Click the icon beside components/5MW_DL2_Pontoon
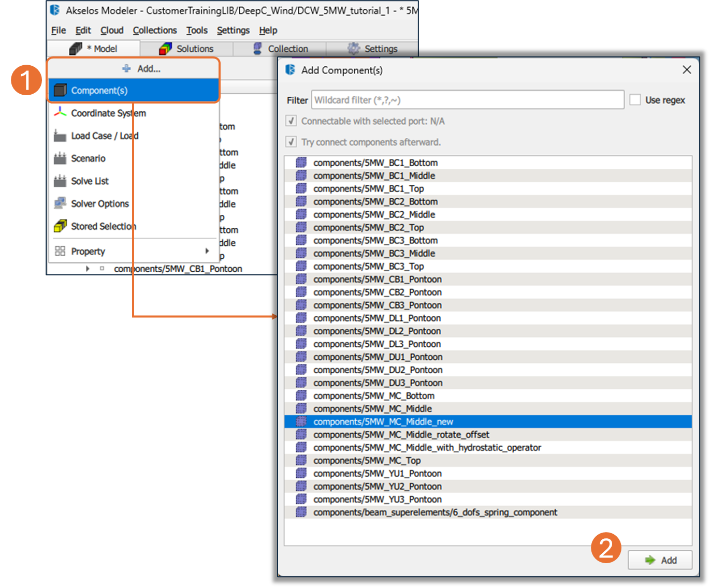This screenshot has width=710, height=588. point(301,331)
